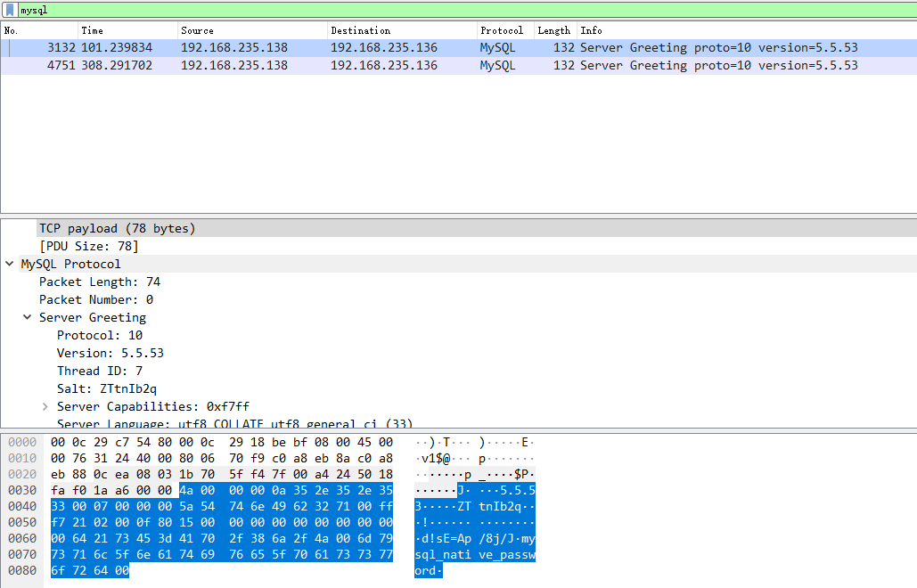
Task: Collapse the Server Greeting section
Action: coord(28,317)
